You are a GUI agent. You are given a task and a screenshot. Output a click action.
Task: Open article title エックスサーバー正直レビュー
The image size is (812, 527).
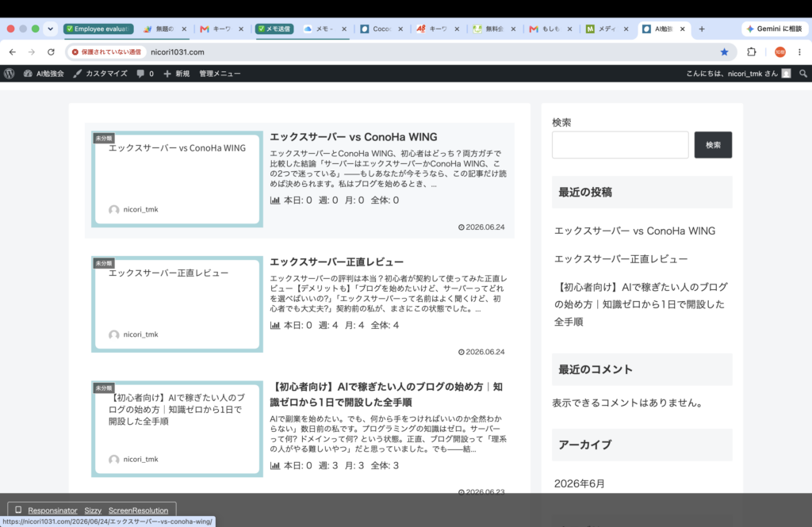(x=336, y=262)
